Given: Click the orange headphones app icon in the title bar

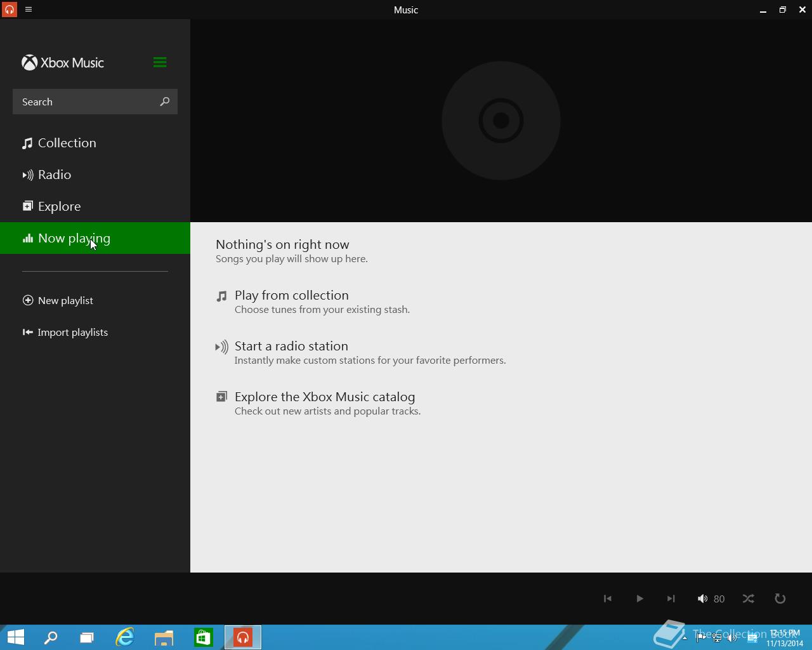Looking at the screenshot, I should (9, 10).
